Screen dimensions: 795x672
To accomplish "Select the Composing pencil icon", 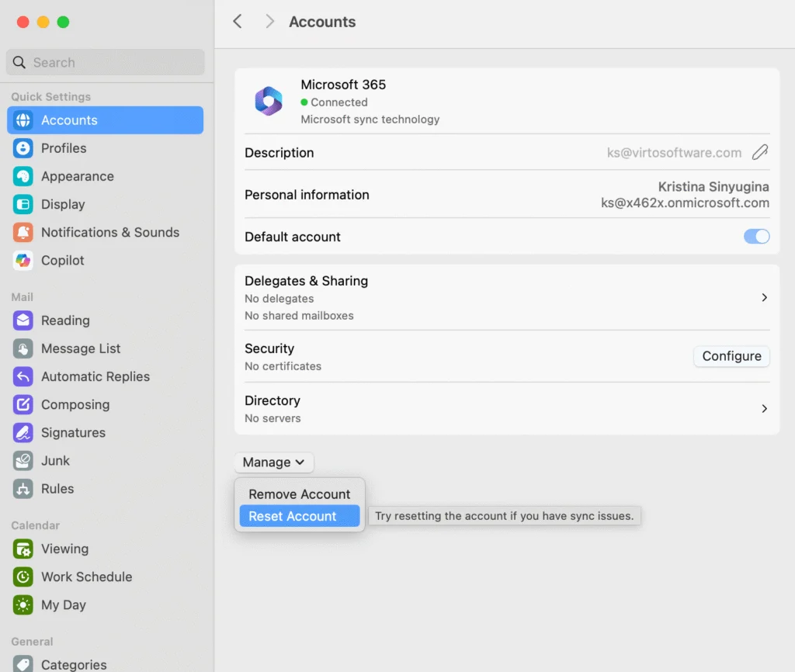I will point(23,404).
